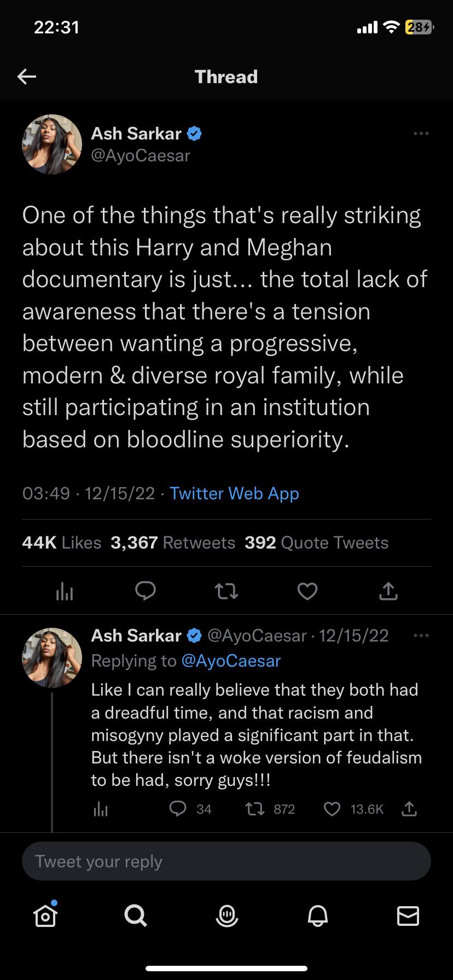The width and height of the screenshot is (453, 980).
Task: Tap the Tweet your reply field
Action: coord(226,861)
